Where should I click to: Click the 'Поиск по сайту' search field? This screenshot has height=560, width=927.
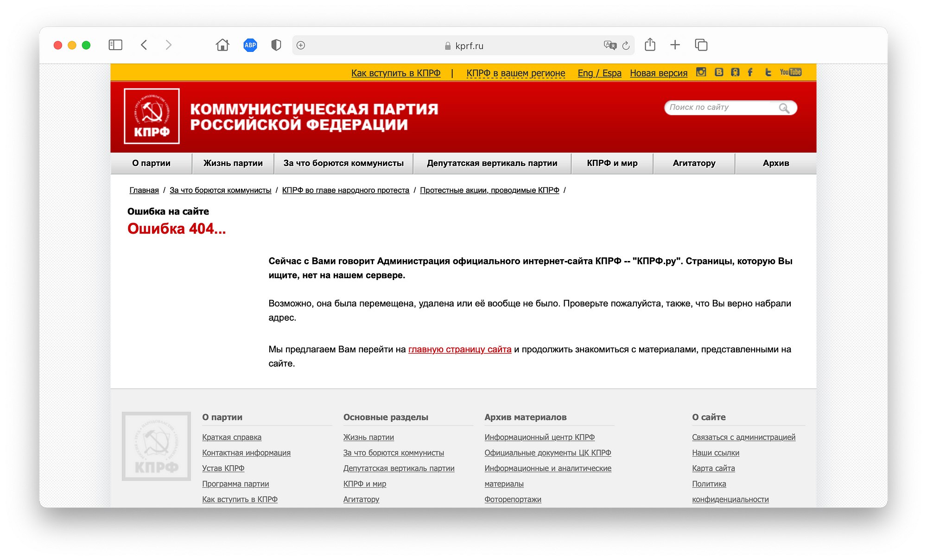point(721,108)
